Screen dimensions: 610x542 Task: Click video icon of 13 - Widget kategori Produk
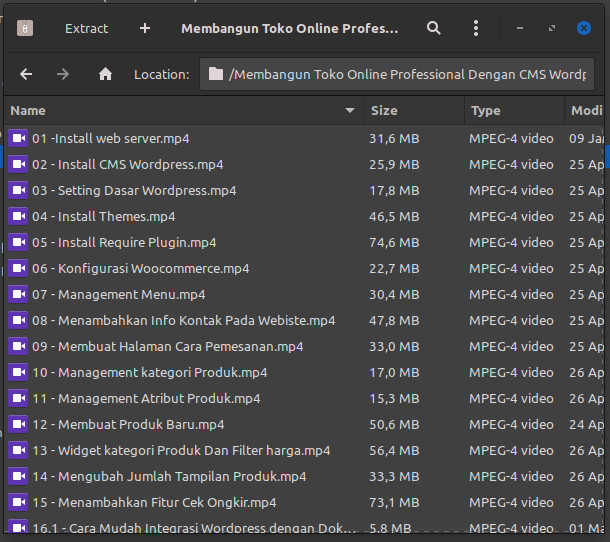pos(18,450)
